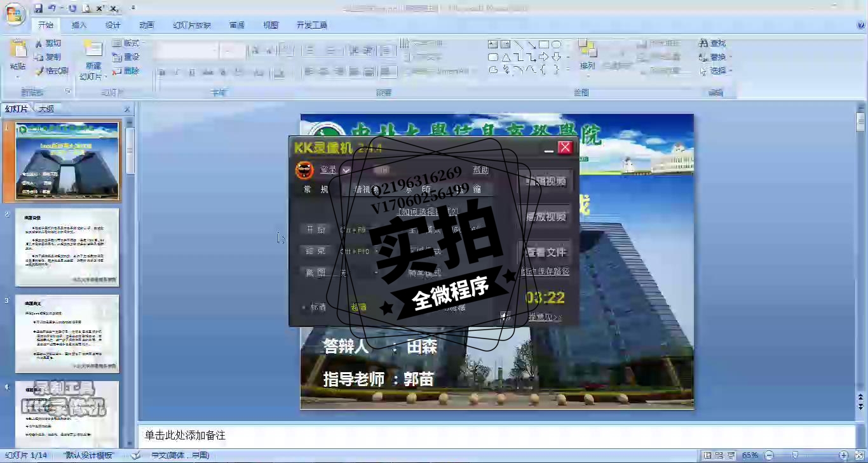
Task: Click zoom in plus button in status bar
Action: coord(843,455)
